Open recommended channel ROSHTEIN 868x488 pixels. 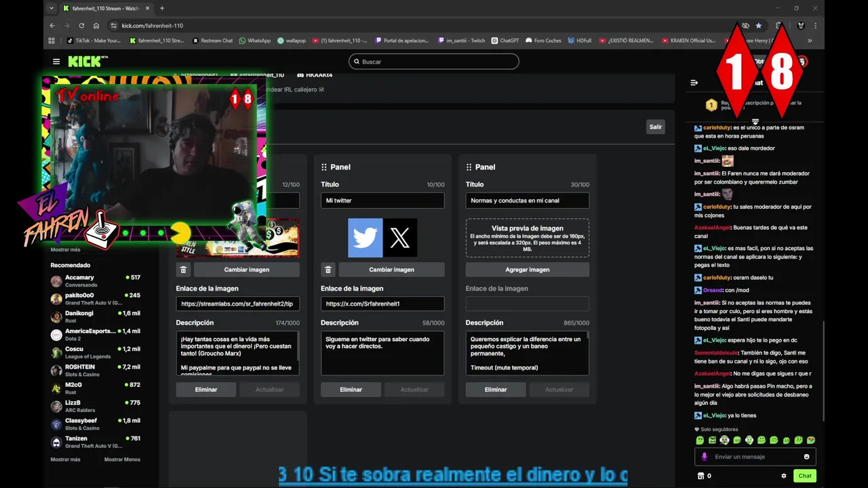point(95,370)
